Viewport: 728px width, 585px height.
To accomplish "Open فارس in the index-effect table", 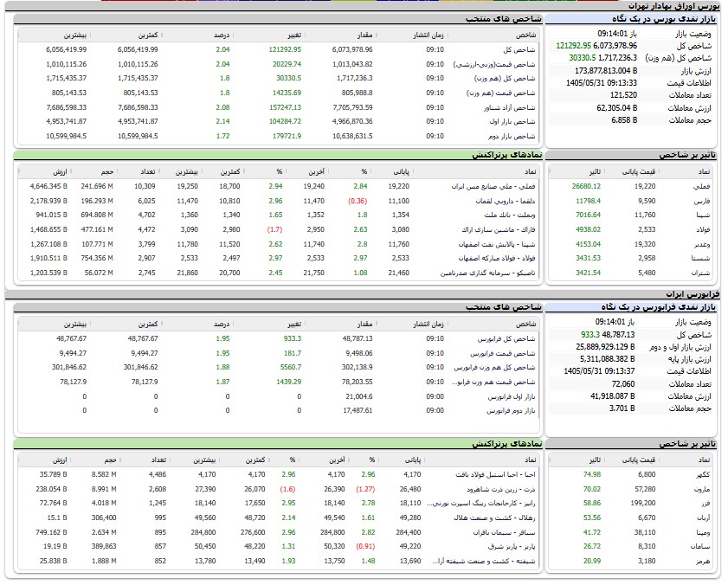I will tap(701, 201).
